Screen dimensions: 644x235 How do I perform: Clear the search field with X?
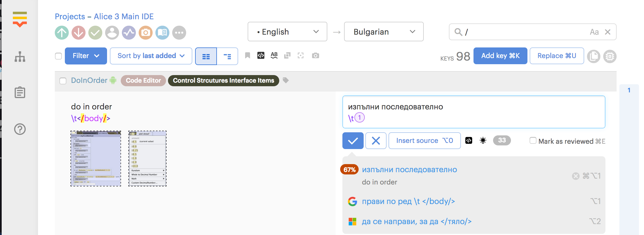pyautogui.click(x=608, y=32)
